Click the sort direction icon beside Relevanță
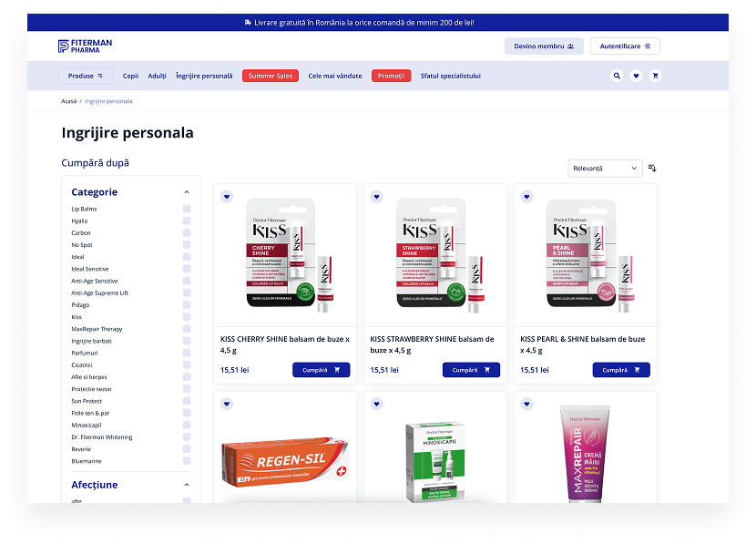The width and height of the screenshot is (756, 544). pyautogui.click(x=652, y=168)
